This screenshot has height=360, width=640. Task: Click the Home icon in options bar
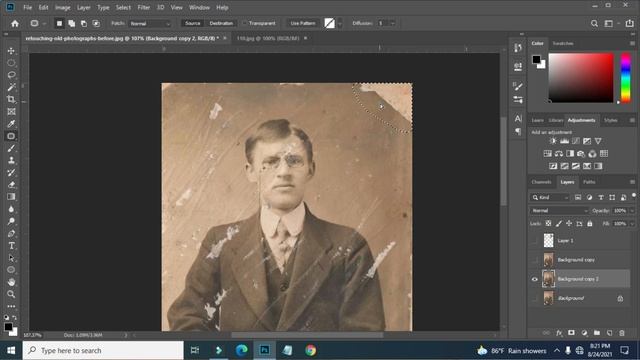pos(15,24)
